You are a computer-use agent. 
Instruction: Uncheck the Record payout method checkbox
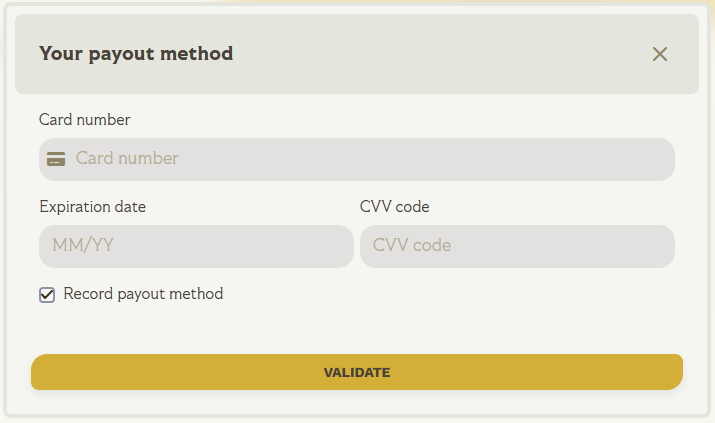click(x=47, y=295)
